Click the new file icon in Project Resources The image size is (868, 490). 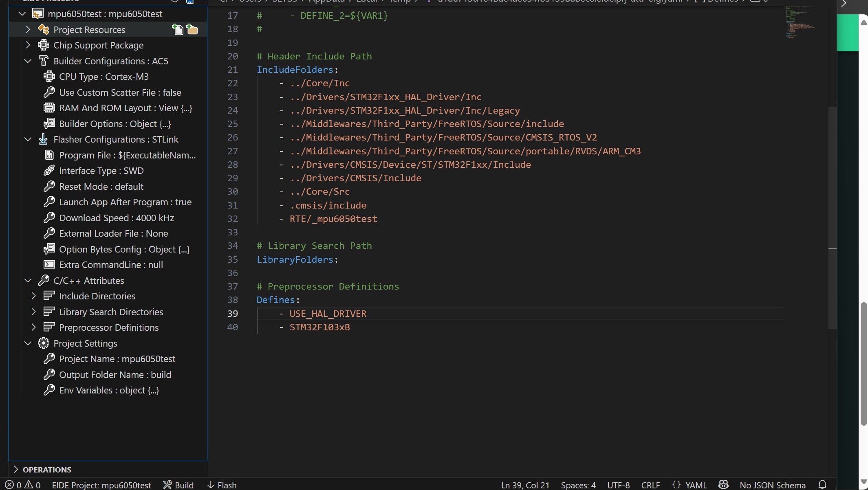178,29
